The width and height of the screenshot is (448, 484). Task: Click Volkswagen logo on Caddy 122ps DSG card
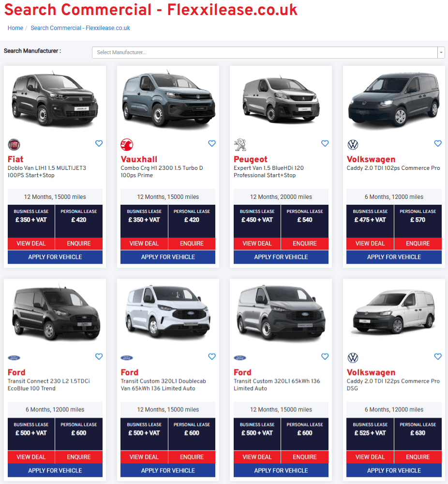(353, 358)
